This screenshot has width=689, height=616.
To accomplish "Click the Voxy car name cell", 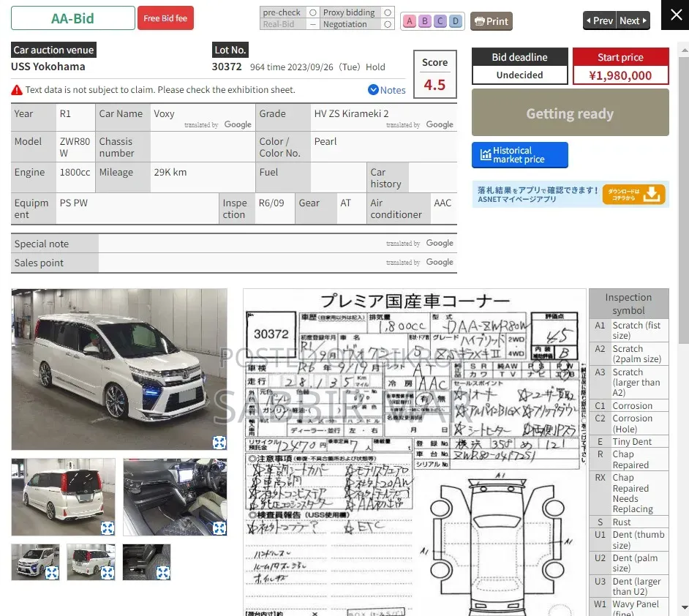I will [203, 118].
